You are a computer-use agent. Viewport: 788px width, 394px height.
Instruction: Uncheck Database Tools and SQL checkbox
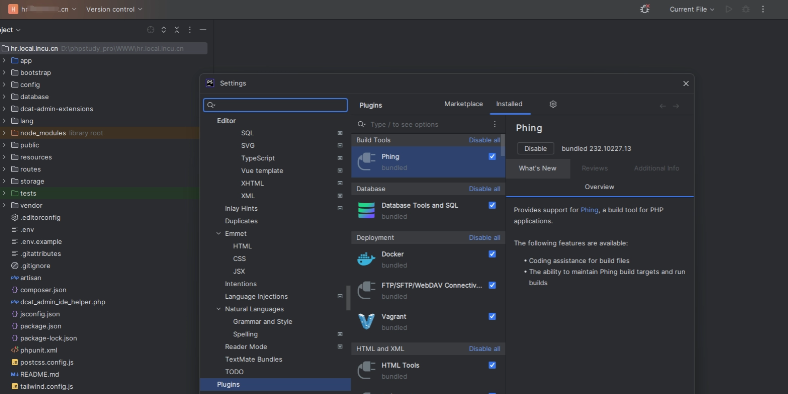[x=492, y=205]
